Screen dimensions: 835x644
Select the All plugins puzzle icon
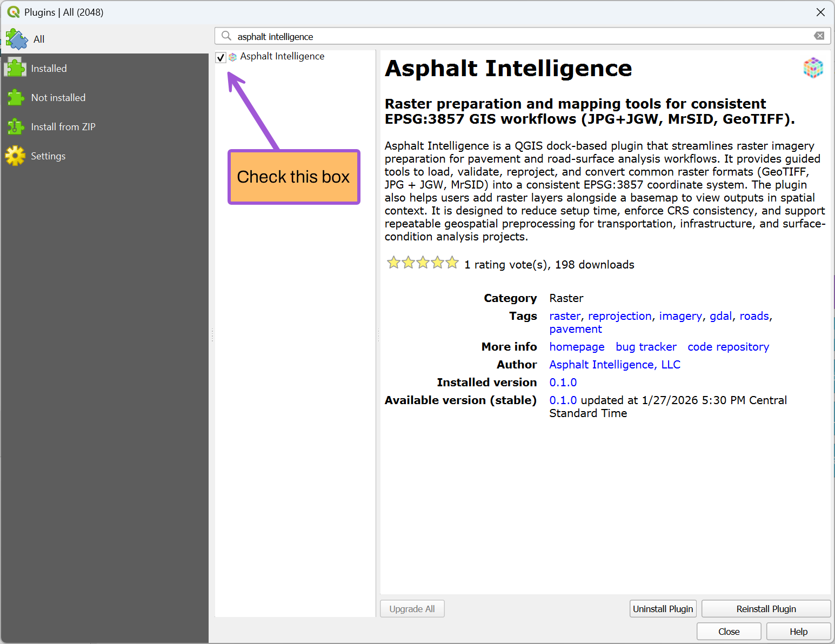pos(16,38)
